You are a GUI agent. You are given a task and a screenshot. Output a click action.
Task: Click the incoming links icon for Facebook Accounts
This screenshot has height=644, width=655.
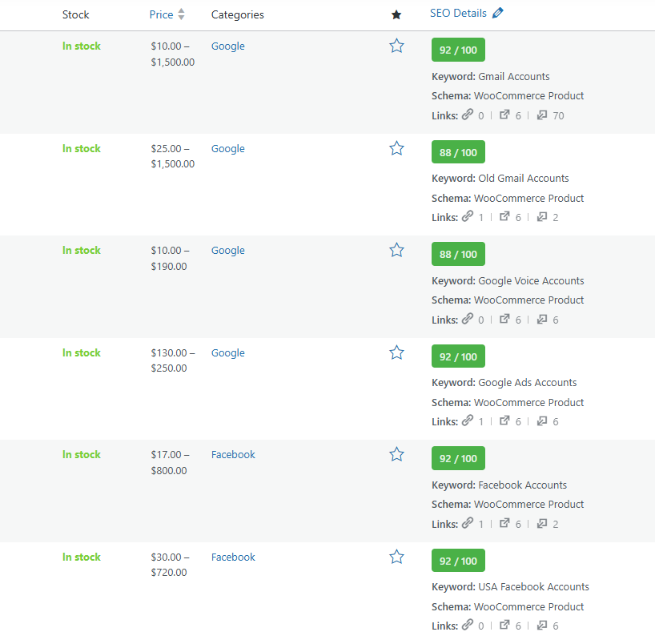[542, 524]
